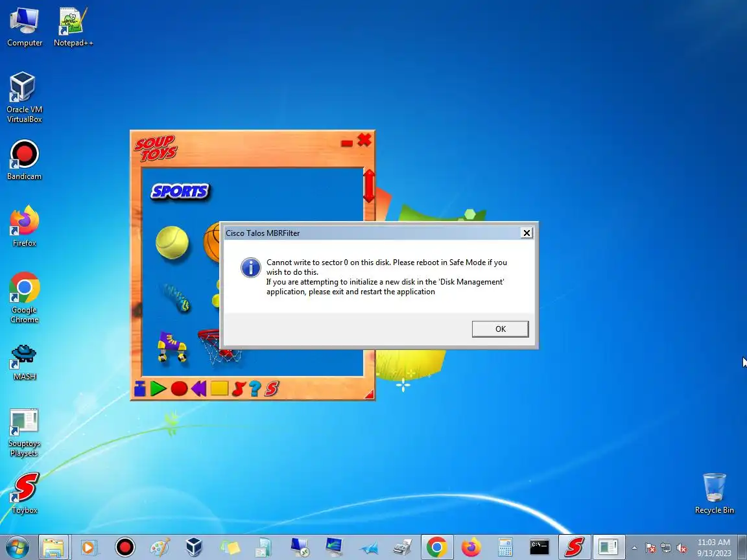Click the red music note icon in Soup Toys
The height and width of the screenshot is (560, 747).
239,389
